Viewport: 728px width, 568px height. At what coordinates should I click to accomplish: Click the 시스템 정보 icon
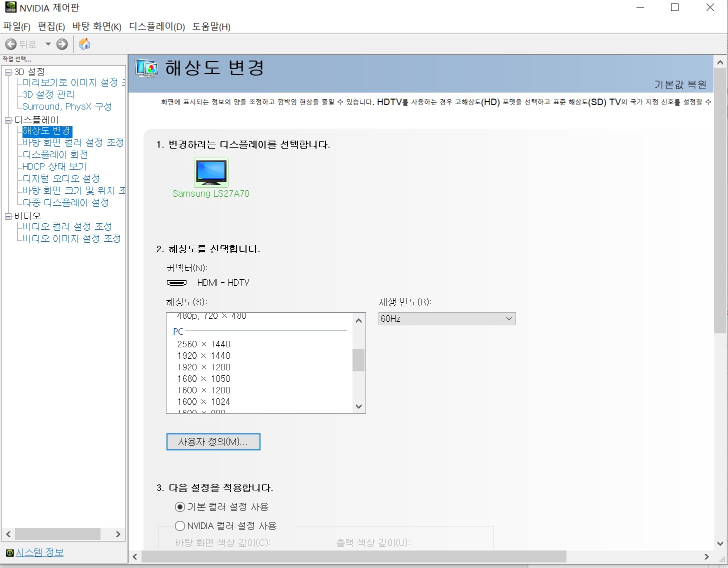(x=9, y=553)
